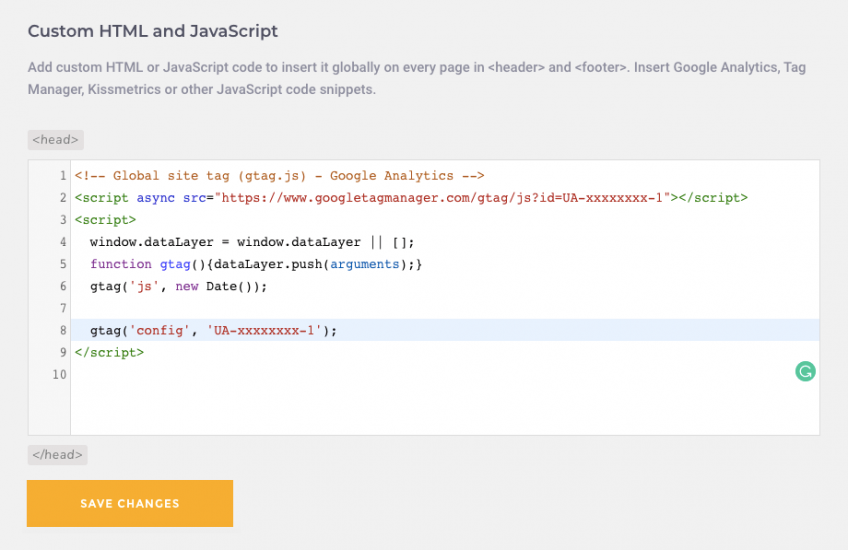Screen dimensions: 848x550
Task: Click the googletagmanager script URL on line 2
Action: pos(442,198)
